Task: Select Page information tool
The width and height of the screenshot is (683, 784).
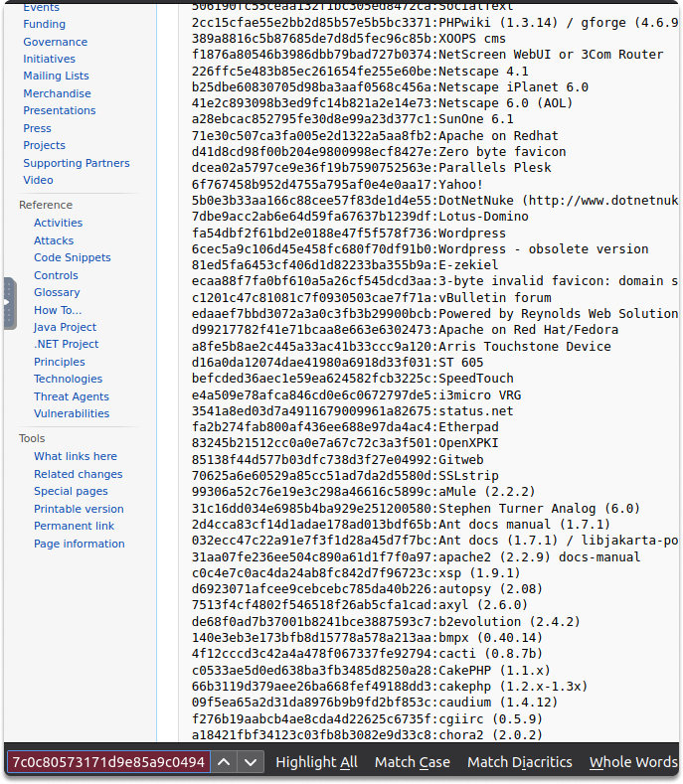Action: click(80, 544)
